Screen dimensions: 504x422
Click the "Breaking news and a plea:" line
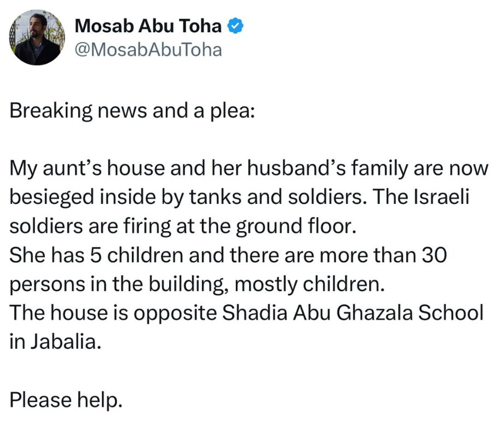132,112
